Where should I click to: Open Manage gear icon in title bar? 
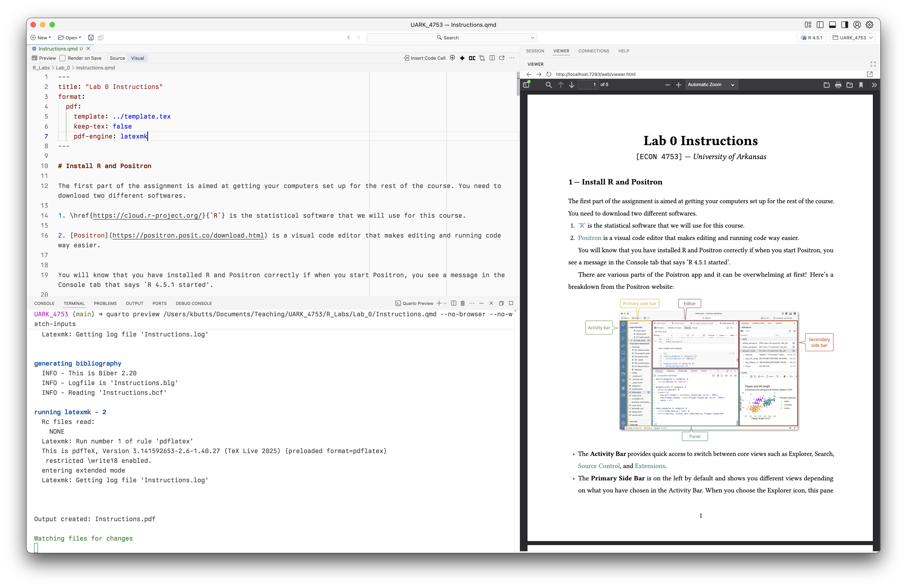tap(870, 25)
